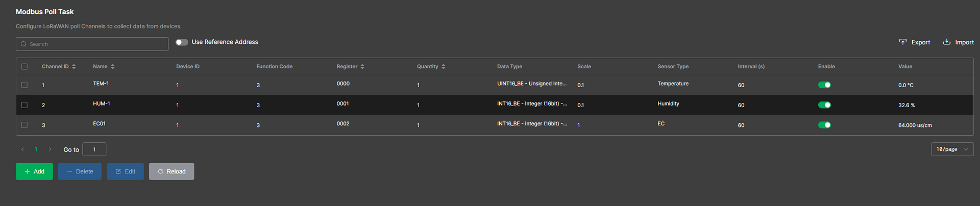The height and width of the screenshot is (206, 980).
Task: Go to next page arrow
Action: click(x=50, y=149)
